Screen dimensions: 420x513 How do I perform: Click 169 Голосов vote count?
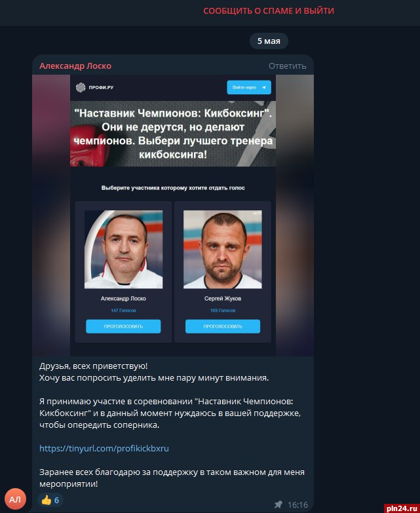(x=223, y=310)
